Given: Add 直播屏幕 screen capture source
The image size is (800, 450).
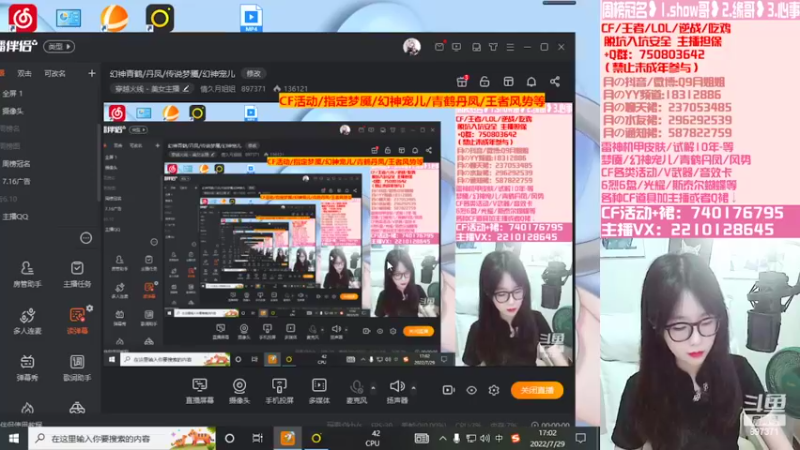Looking at the screenshot, I should [x=199, y=391].
